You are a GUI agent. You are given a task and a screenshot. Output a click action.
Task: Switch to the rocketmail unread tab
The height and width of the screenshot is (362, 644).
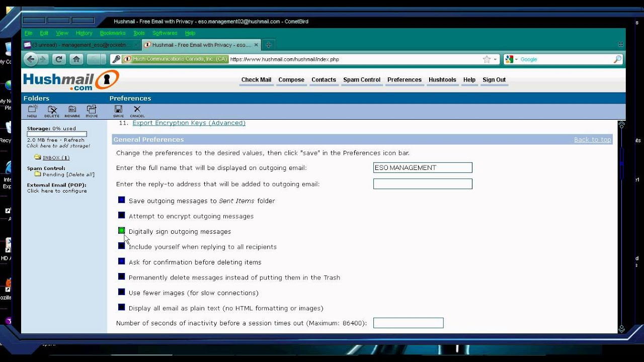tap(81, 45)
